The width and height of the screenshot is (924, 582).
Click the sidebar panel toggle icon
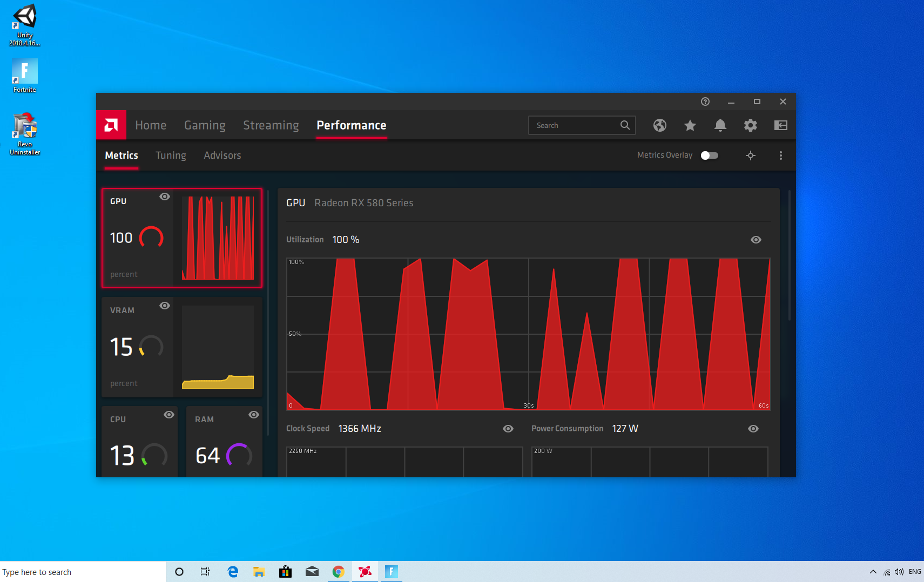coord(780,125)
